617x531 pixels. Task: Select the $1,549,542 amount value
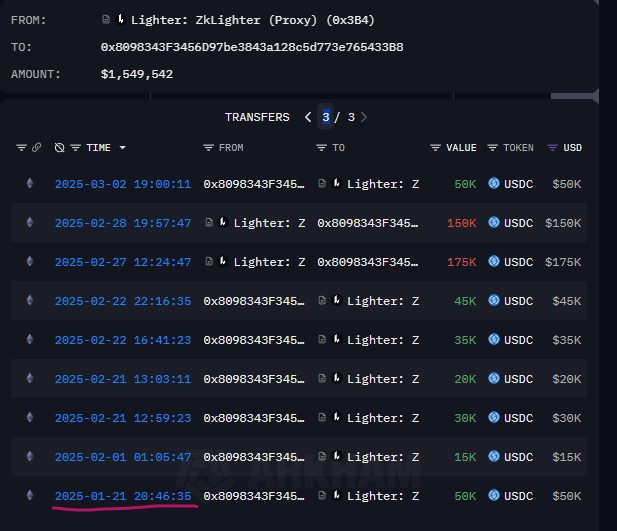pos(137,74)
